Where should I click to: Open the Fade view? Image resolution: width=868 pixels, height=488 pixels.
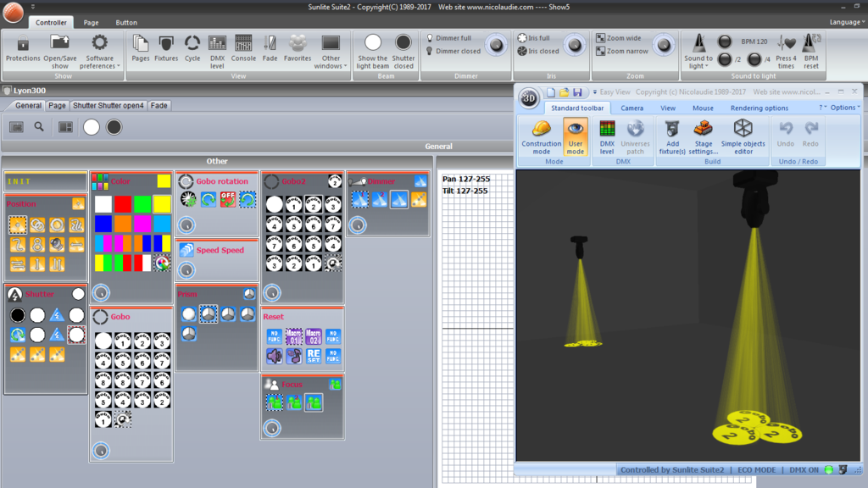(270, 48)
